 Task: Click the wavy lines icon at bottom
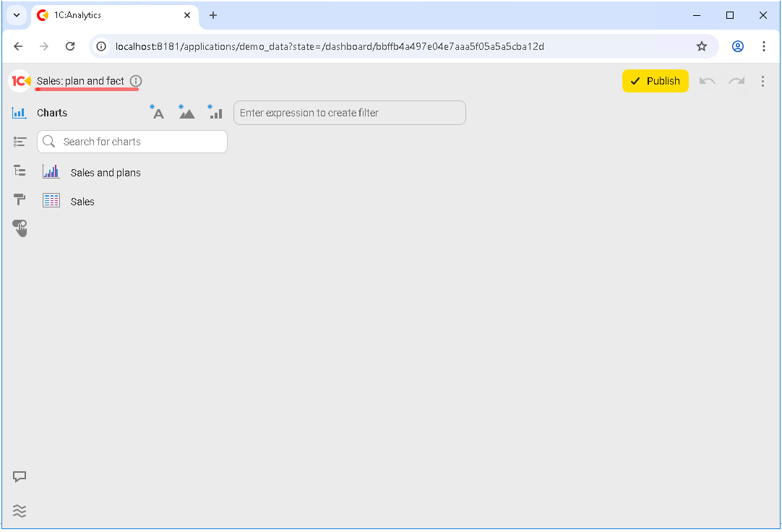pos(20,511)
